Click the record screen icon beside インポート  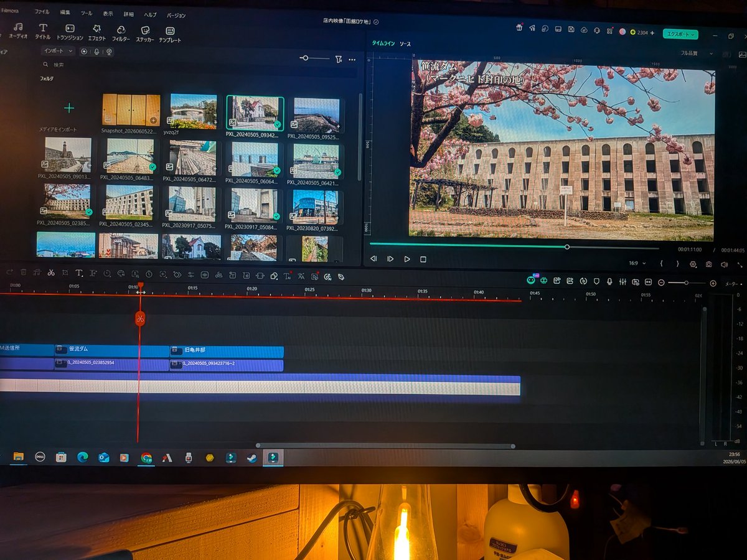click(85, 51)
